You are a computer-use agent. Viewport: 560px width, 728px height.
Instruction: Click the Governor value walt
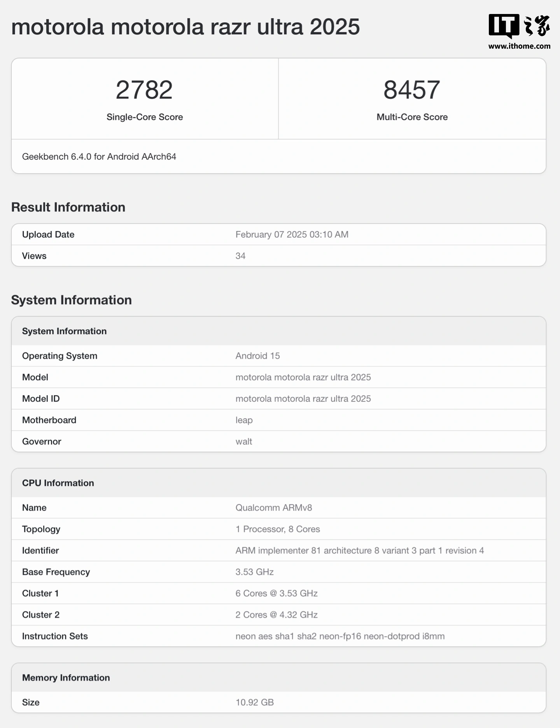(243, 441)
